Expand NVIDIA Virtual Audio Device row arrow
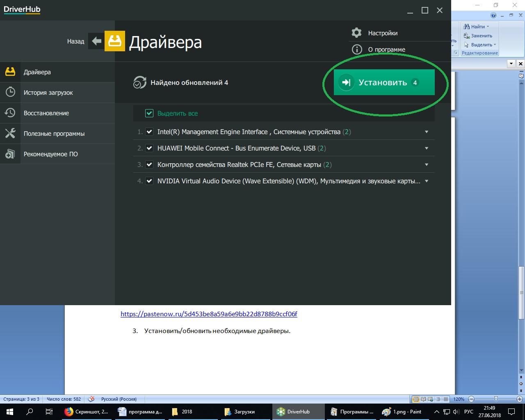This screenshot has width=525, height=420. [427, 181]
